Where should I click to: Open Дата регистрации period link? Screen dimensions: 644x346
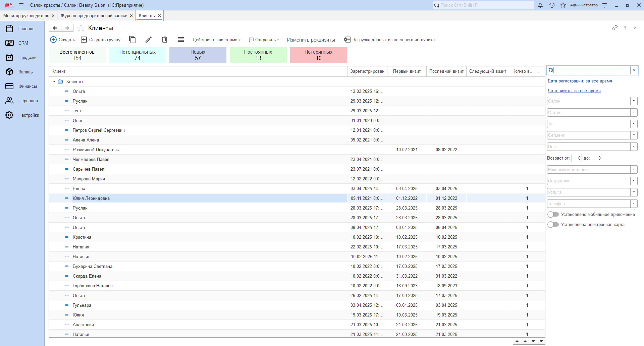click(580, 81)
